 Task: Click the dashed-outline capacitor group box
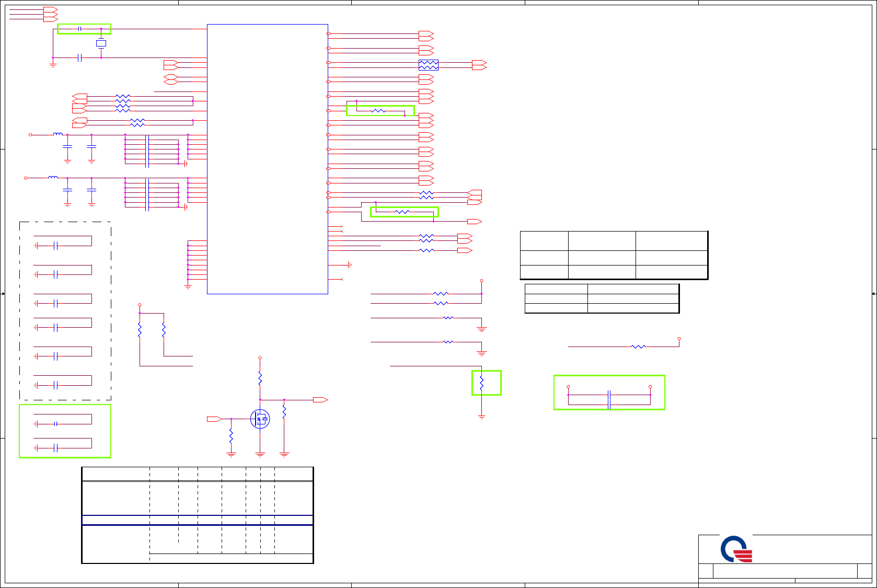pos(65,311)
